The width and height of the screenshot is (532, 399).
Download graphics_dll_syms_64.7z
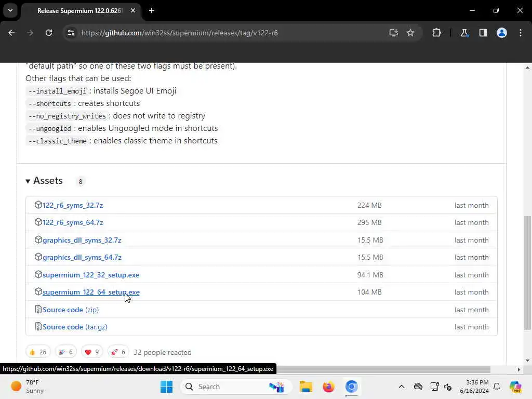(x=82, y=258)
